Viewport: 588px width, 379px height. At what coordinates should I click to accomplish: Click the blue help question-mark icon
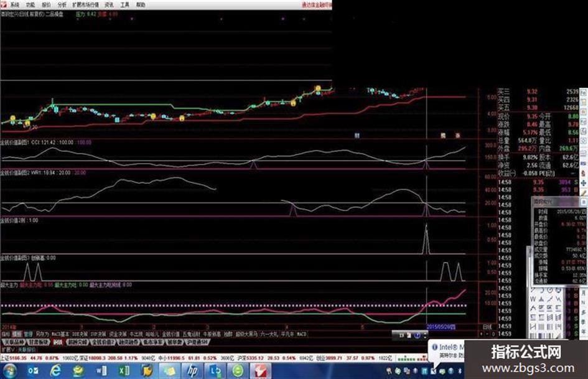pyautogui.click(x=418, y=335)
